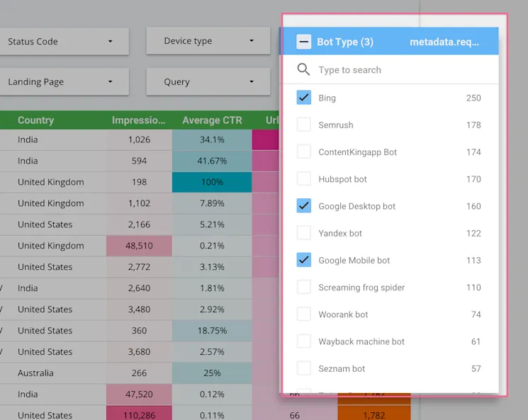Sort by the Average CTR column header
The image size is (528, 420).
click(x=212, y=120)
